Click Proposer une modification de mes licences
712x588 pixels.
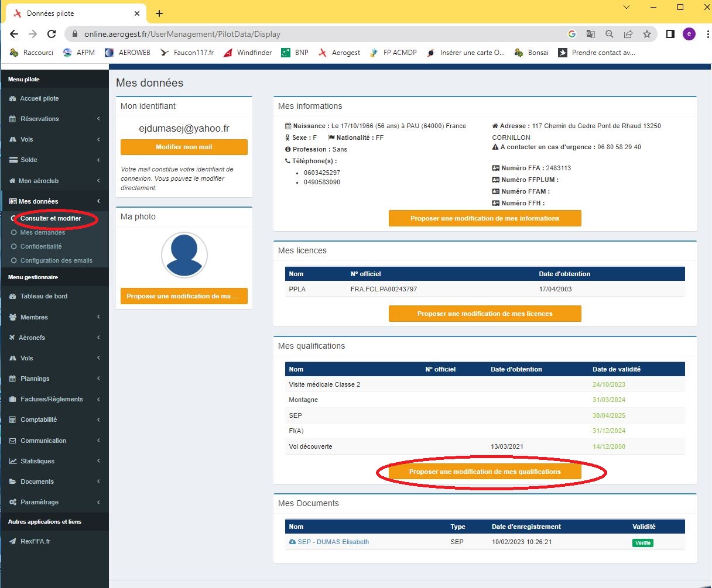[x=485, y=314]
